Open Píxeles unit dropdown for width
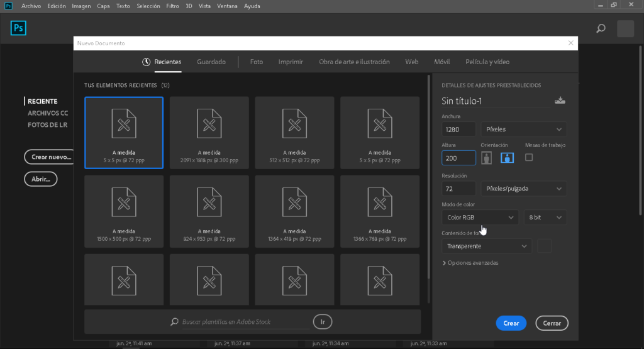 [x=524, y=130]
